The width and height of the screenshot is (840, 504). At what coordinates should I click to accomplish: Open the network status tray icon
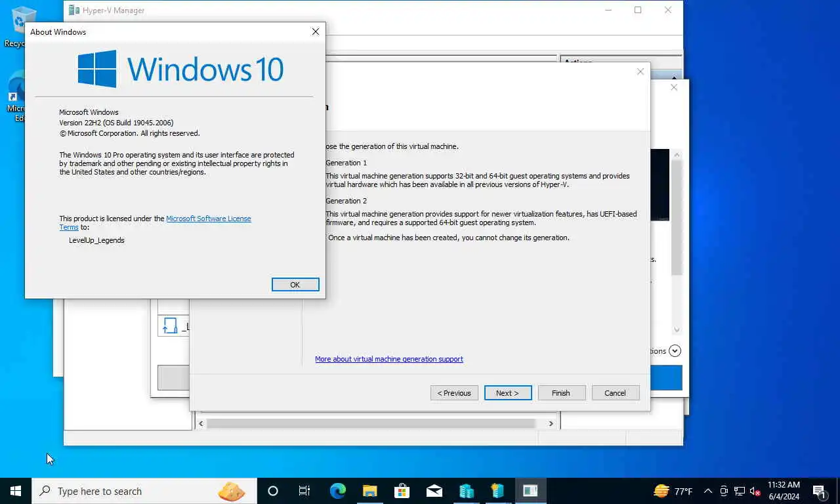[x=740, y=491]
